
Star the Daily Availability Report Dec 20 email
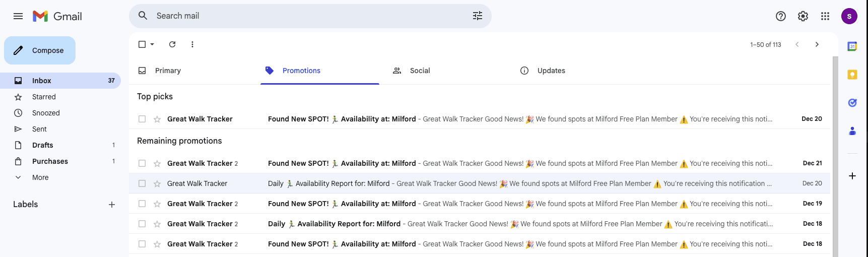pos(157,184)
